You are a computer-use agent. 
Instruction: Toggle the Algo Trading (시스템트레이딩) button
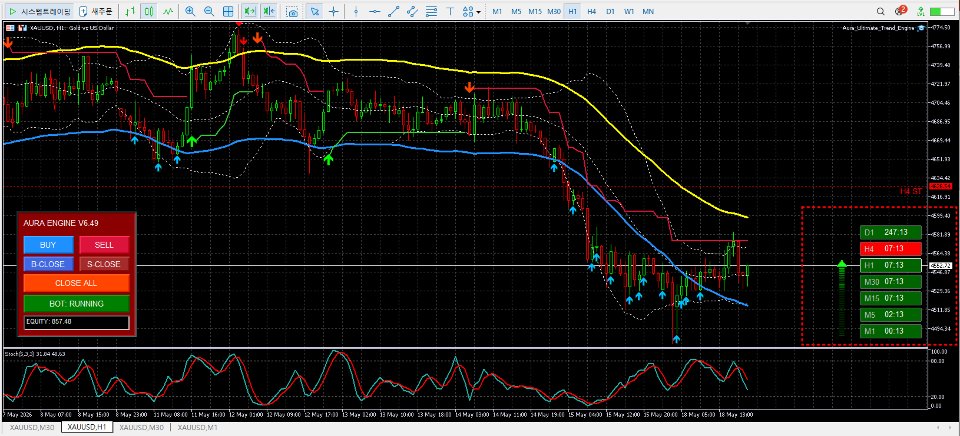point(40,11)
